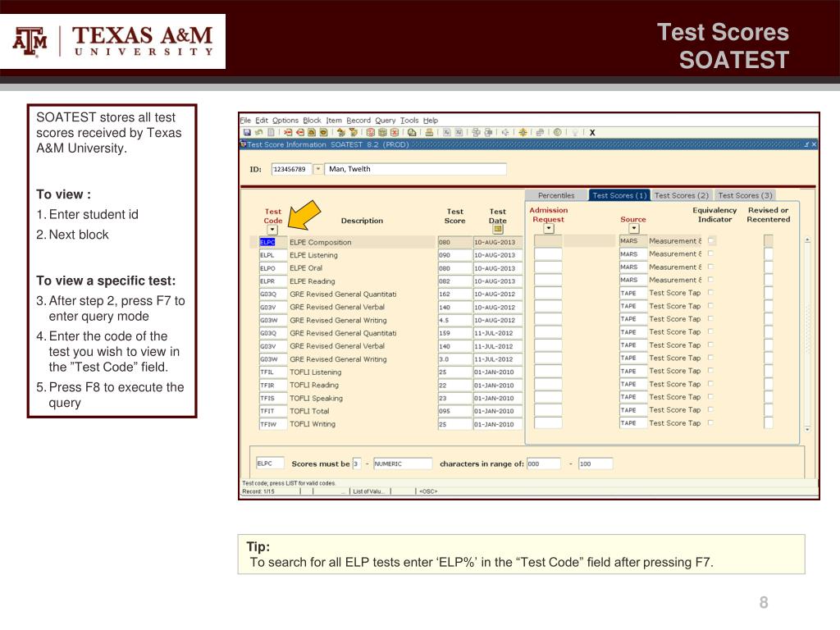Image resolution: width=840 pixels, height=630 pixels.
Task: Click the NUMERIC field in bottom panel
Action: point(402,463)
